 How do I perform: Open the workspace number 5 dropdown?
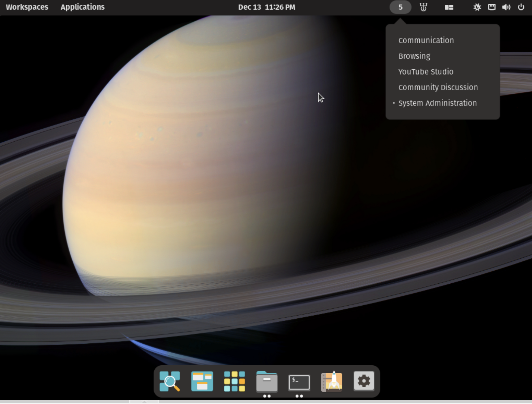click(x=400, y=7)
